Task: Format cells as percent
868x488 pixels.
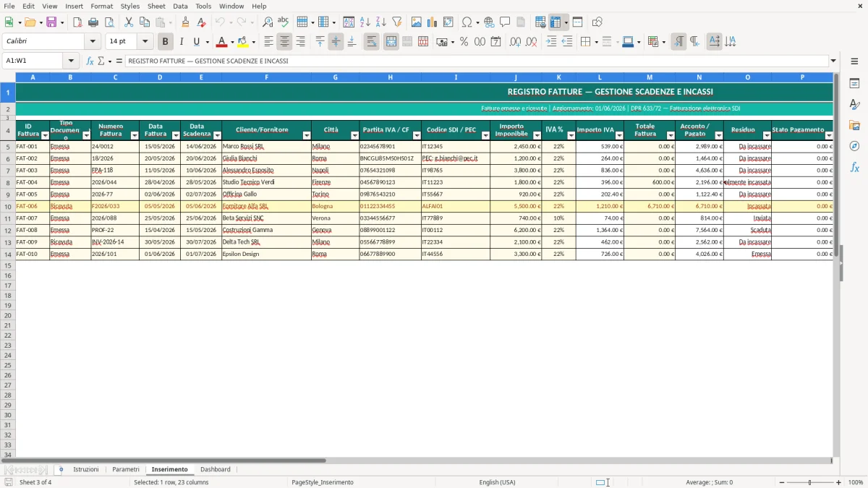Action: click(x=464, y=42)
